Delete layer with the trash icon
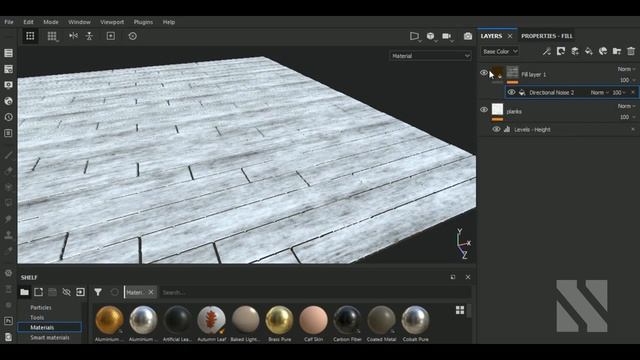640x360 pixels. coord(631,51)
